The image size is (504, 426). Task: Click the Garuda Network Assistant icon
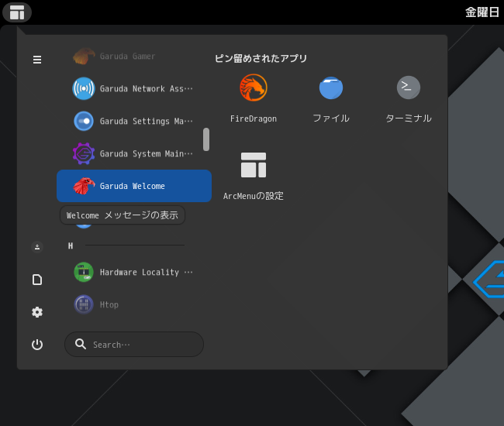84,88
